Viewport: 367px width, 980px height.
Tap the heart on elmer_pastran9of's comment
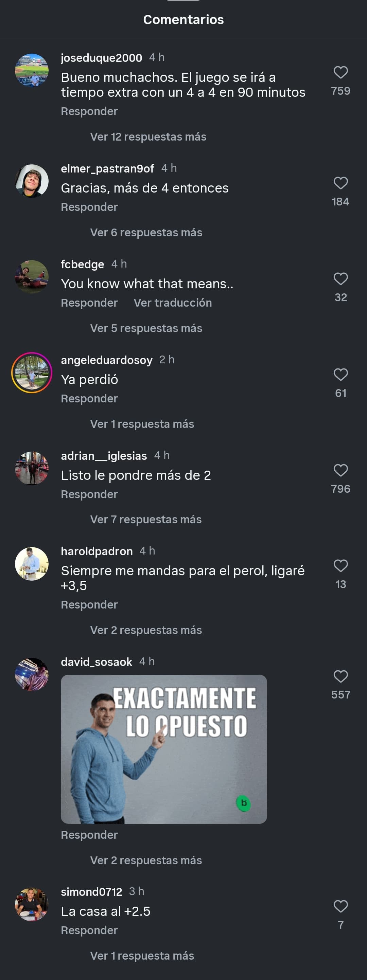pos(340,183)
